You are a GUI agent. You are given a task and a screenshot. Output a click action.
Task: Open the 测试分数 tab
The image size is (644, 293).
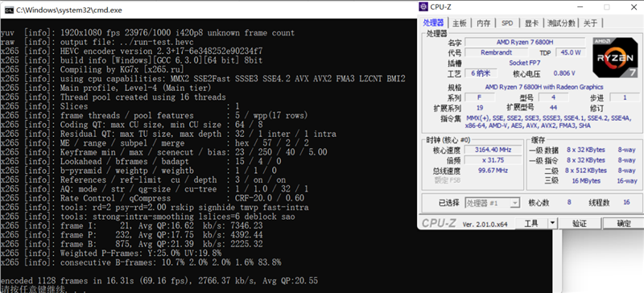[x=561, y=23]
